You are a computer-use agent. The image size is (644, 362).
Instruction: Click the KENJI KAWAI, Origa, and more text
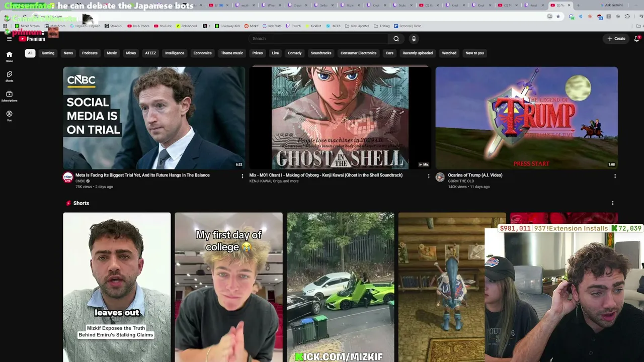(x=274, y=181)
